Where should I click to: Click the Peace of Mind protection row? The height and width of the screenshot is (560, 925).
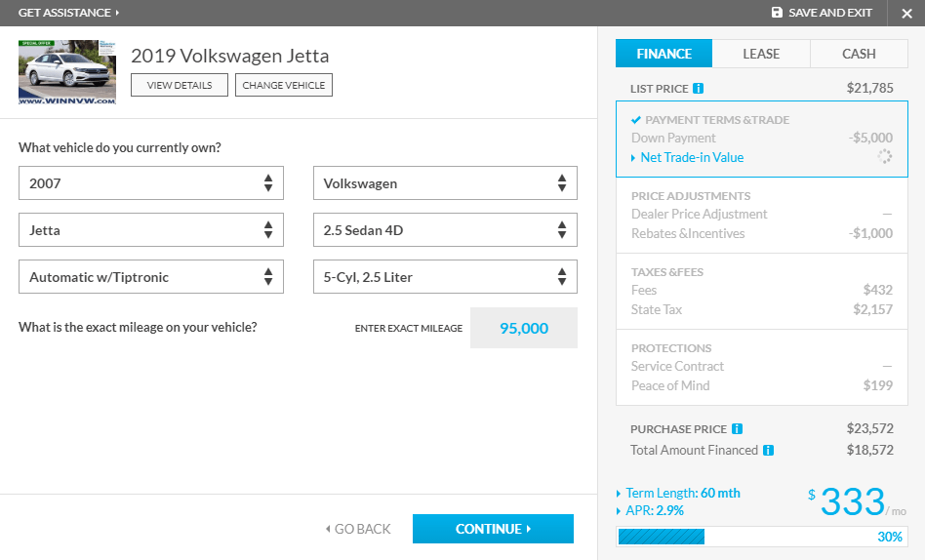(x=762, y=386)
